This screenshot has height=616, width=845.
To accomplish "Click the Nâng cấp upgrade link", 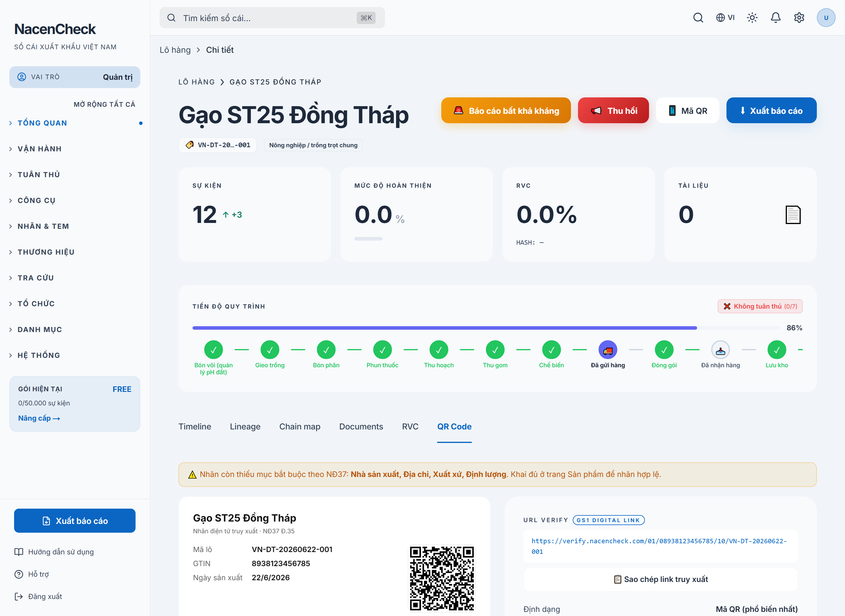I will [39, 418].
